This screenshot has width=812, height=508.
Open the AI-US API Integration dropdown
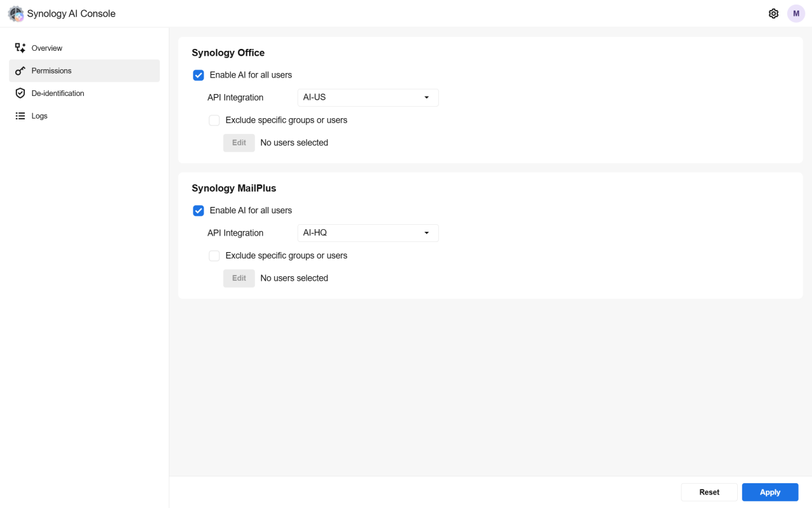click(367, 98)
